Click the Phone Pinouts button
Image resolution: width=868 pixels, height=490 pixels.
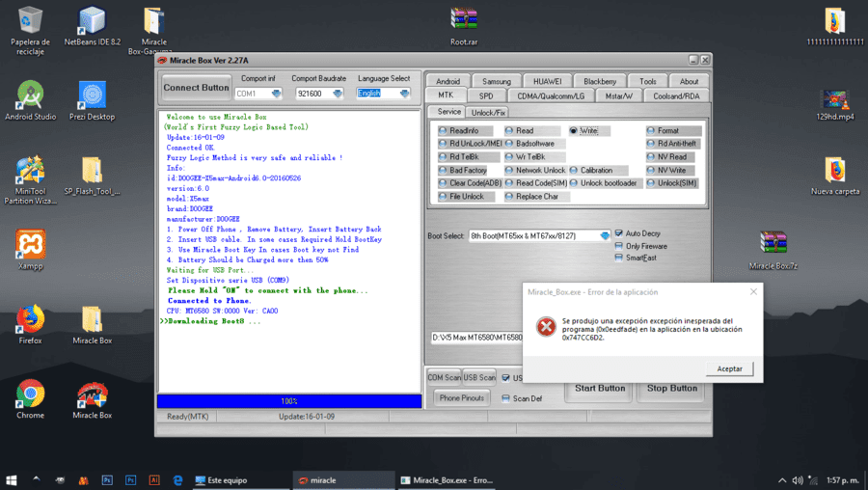click(462, 398)
